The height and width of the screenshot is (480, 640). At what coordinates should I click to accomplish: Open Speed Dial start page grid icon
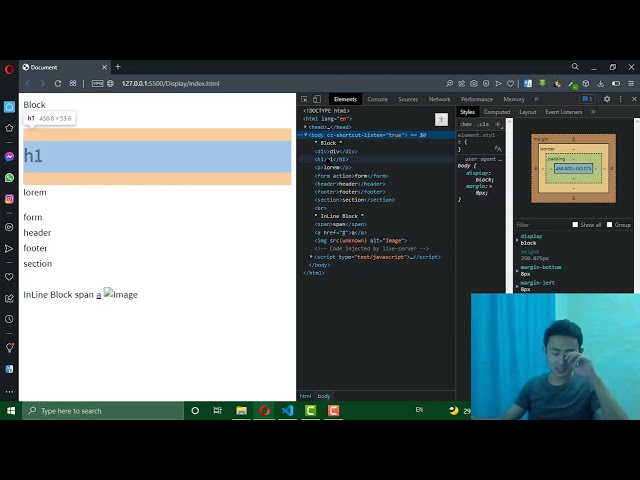[73, 83]
